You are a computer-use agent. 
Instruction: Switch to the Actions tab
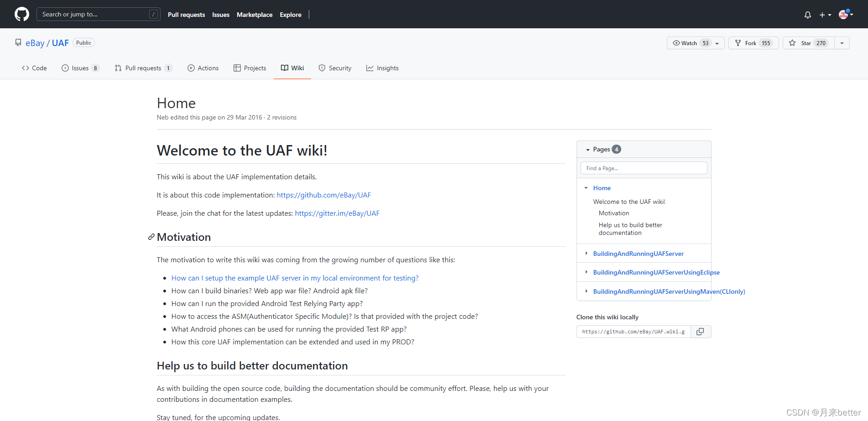tap(203, 68)
